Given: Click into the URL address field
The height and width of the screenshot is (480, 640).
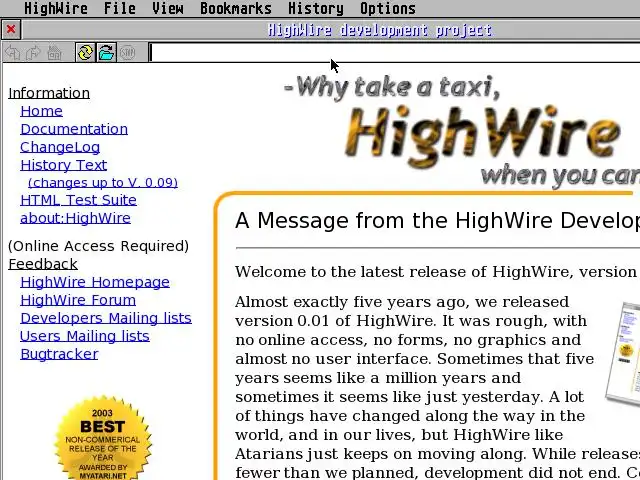Looking at the screenshot, I should pos(394,53).
